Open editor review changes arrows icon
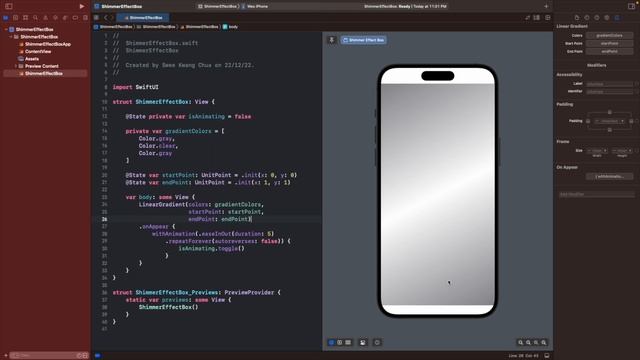 [528, 18]
